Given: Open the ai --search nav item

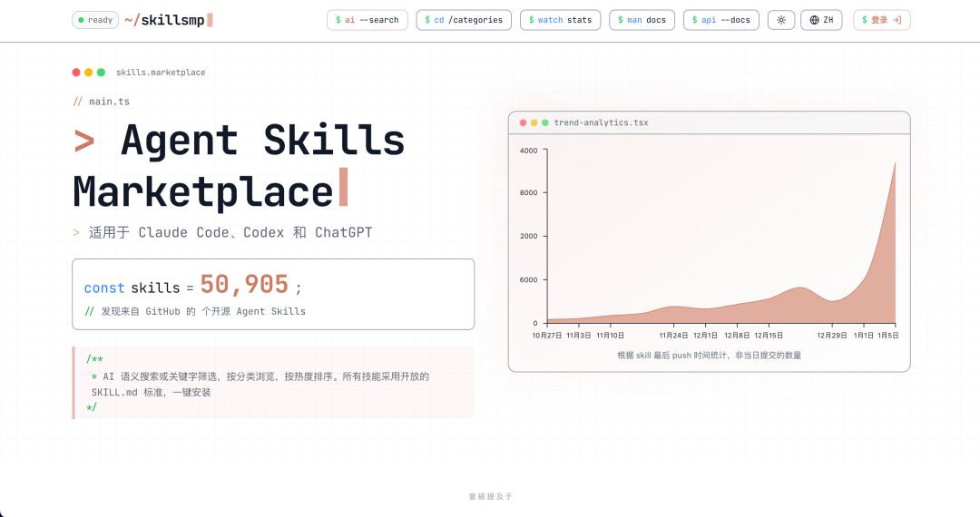Looking at the screenshot, I should point(367,20).
